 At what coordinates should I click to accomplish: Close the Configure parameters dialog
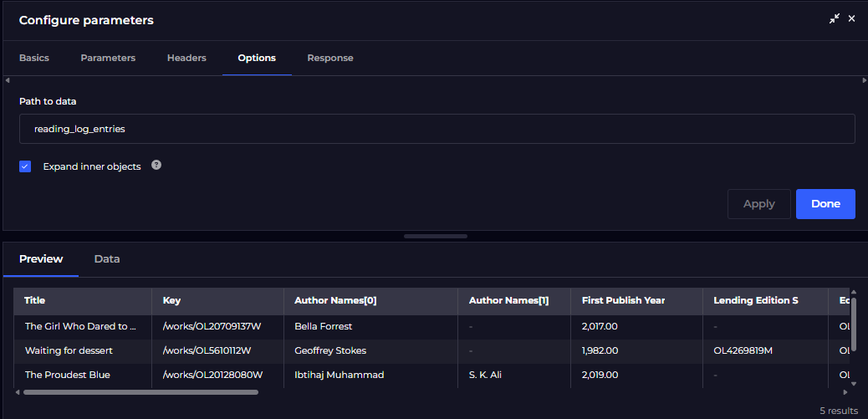coord(851,18)
